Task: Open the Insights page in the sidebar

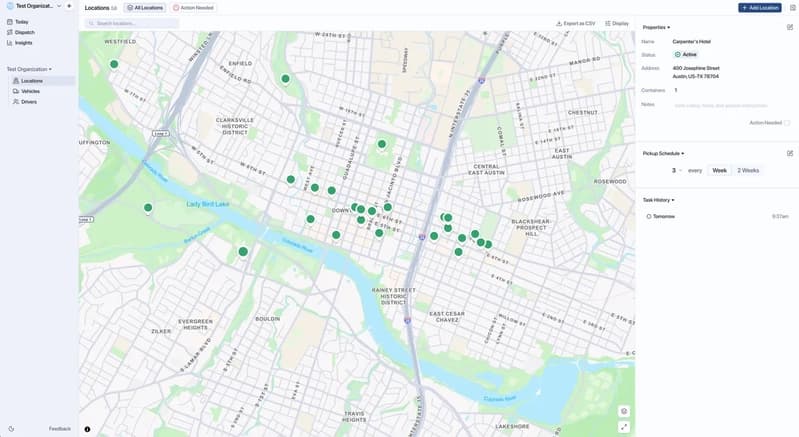Action: [x=23, y=43]
